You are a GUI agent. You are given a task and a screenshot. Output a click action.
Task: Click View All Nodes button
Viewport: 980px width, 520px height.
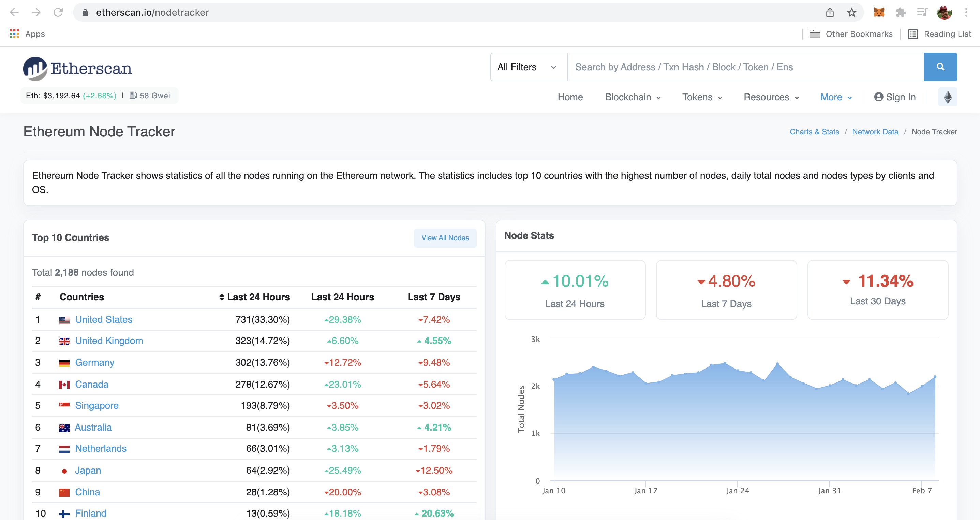[x=445, y=238]
